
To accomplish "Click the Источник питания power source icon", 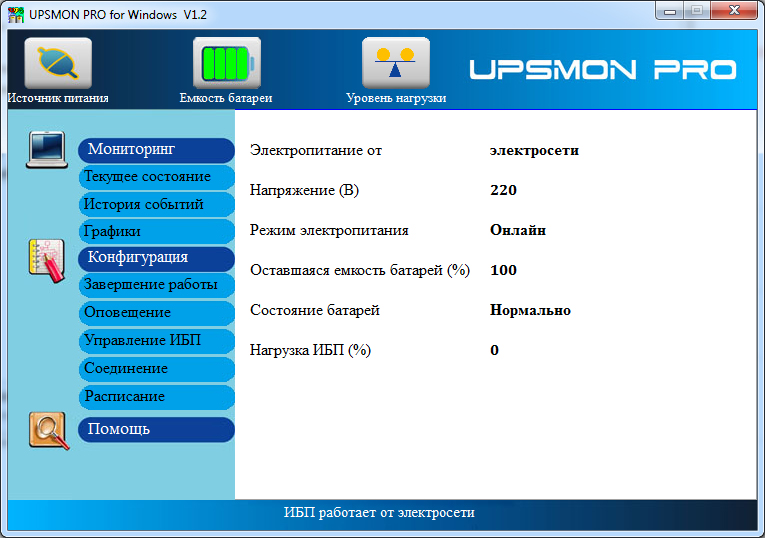I will (58, 63).
